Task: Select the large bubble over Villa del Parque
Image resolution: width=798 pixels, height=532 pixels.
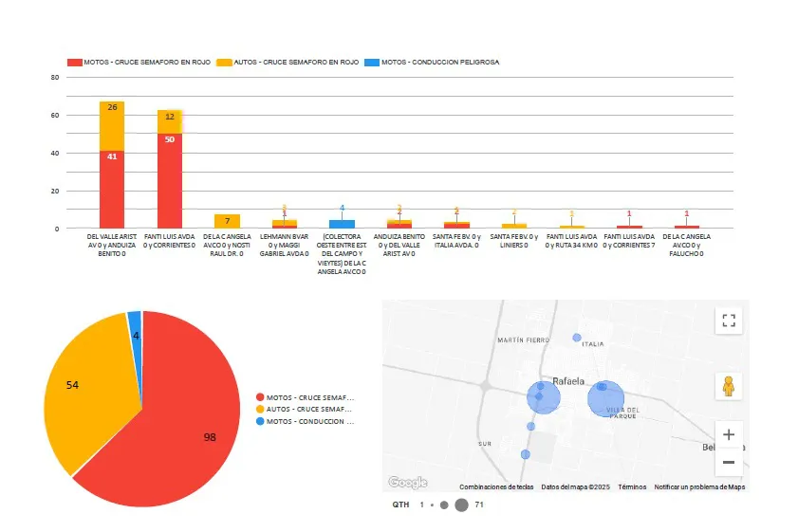Action: [605, 400]
